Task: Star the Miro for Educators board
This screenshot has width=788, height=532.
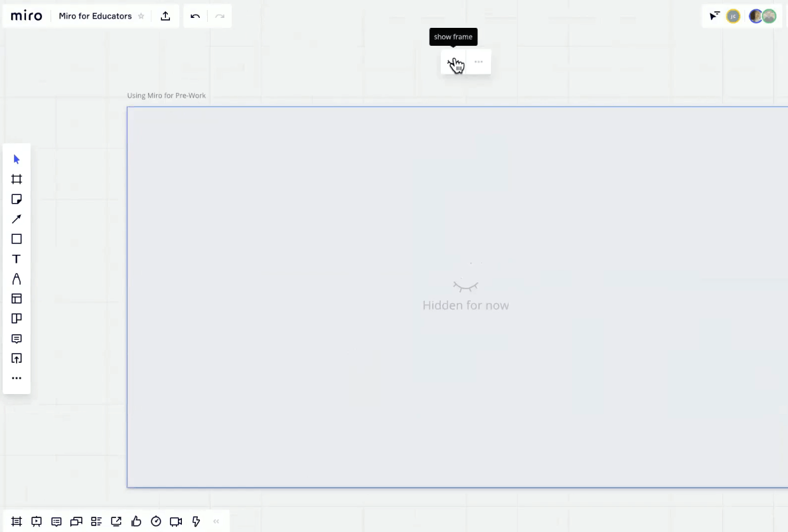Action: coord(141,16)
